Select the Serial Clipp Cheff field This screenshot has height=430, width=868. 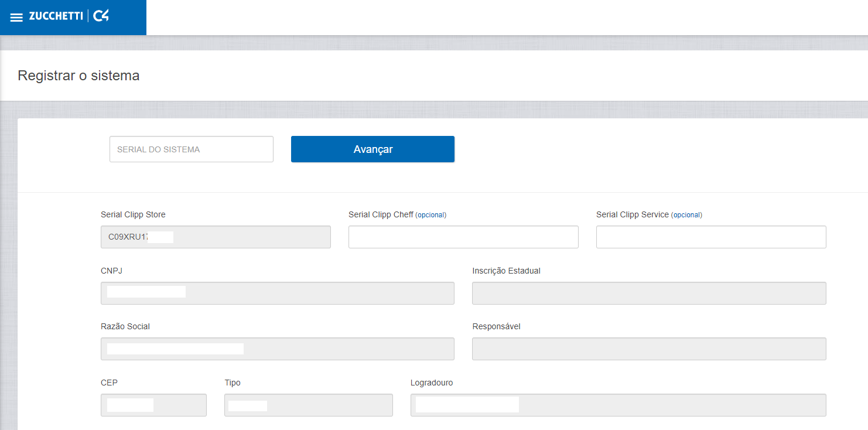pos(463,237)
